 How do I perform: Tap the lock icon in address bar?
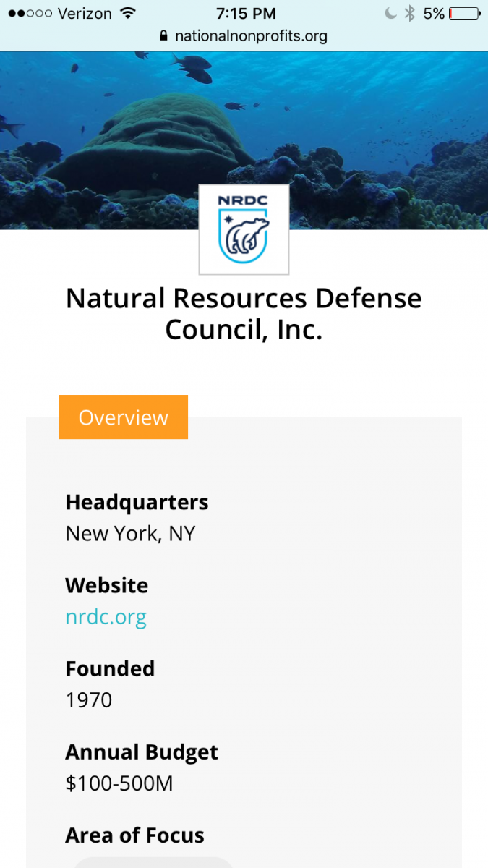coord(163,35)
